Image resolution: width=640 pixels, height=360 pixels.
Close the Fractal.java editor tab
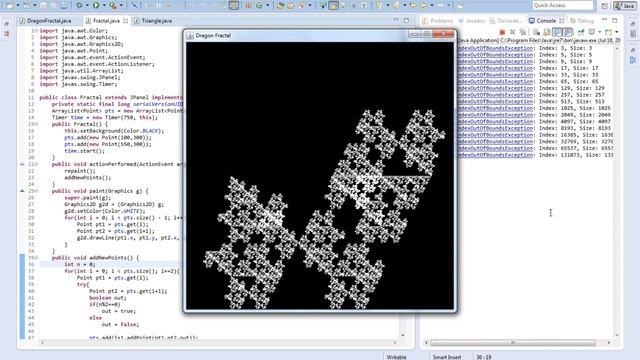click(125, 20)
